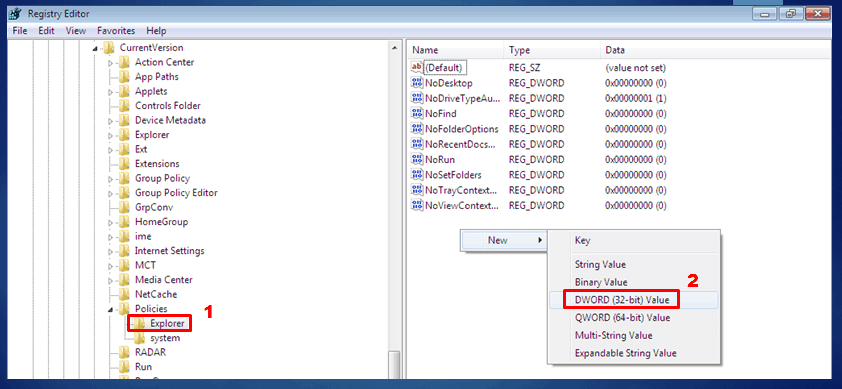Screen dimensions: 842x389
Task: Select the Controls Folder key icon
Action: [125, 106]
